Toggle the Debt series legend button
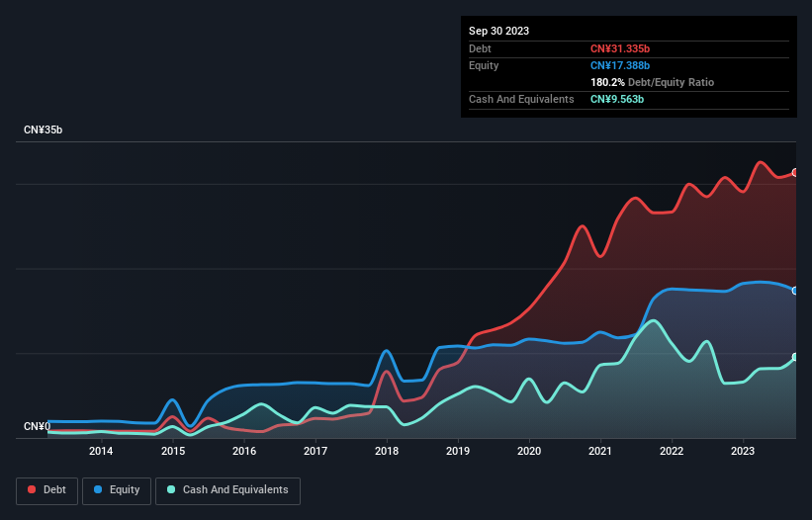Viewport: 812px width, 520px height. (47, 490)
